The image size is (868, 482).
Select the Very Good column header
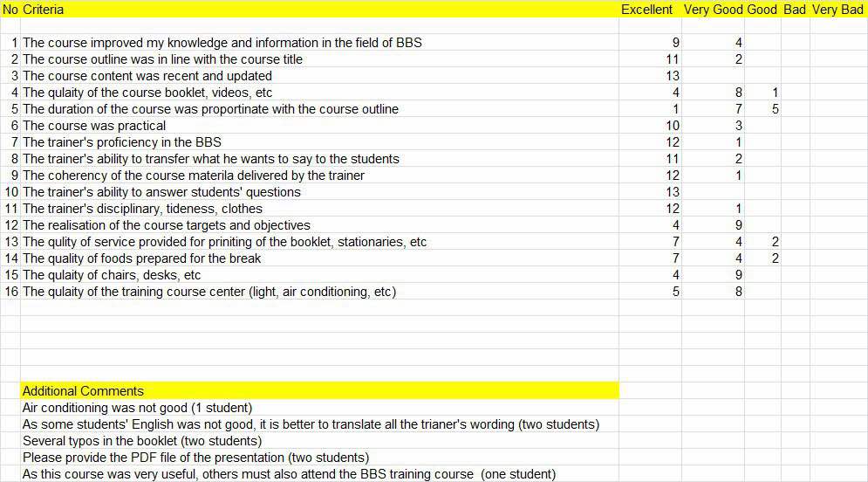(713, 10)
